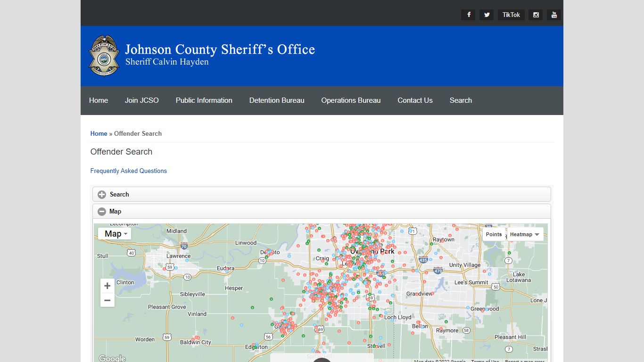Go to the Home menu item
Image resolution: width=644 pixels, height=362 pixels.
point(99,100)
